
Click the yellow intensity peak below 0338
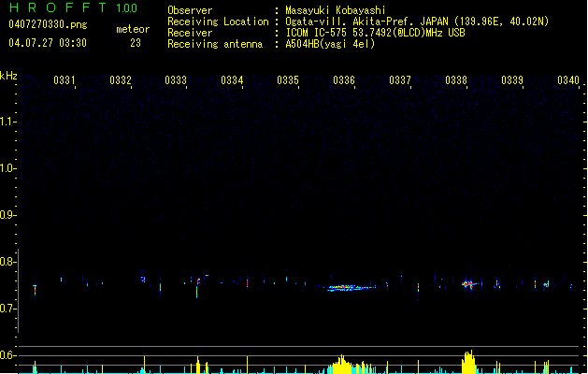(468, 363)
